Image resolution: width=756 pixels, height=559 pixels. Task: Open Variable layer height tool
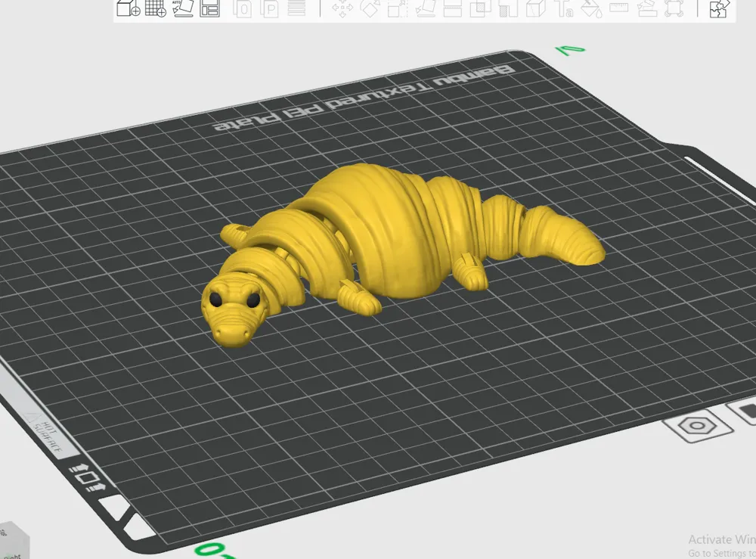(x=296, y=8)
